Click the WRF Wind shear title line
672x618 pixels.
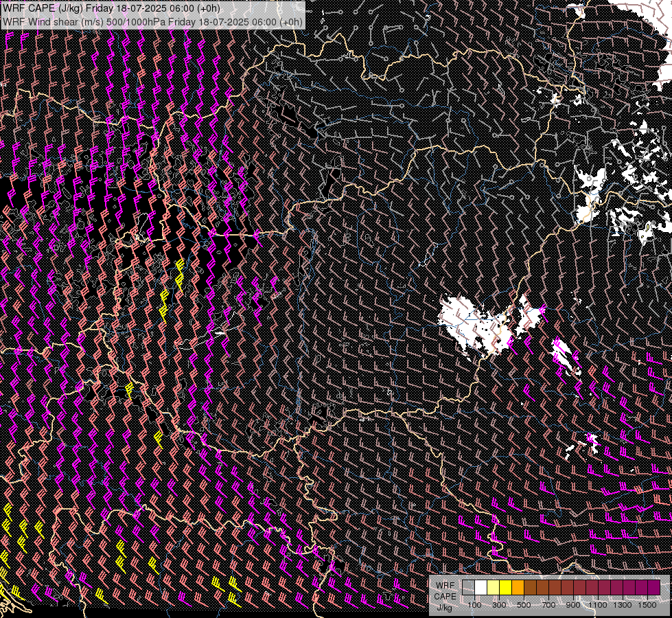(152, 21)
